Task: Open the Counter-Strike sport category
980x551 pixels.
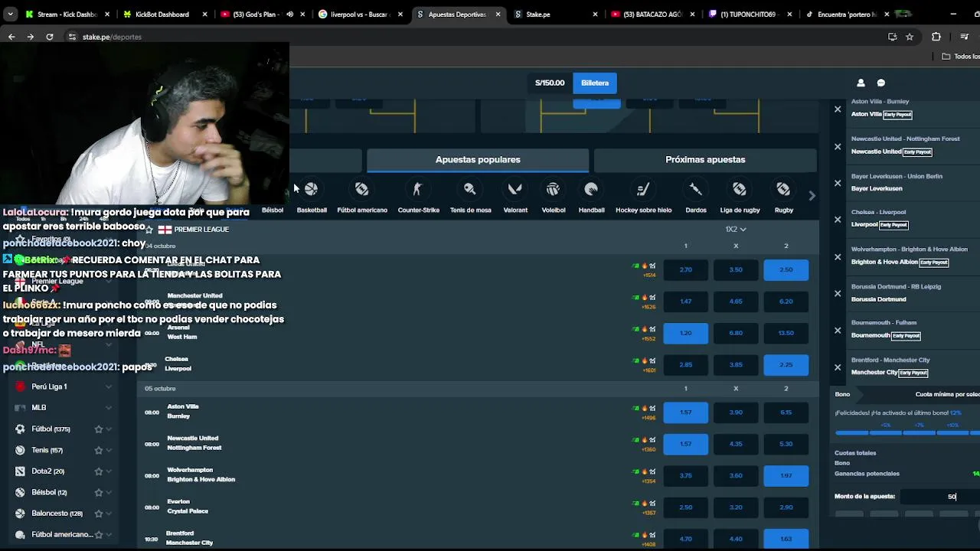Action: [x=418, y=189]
